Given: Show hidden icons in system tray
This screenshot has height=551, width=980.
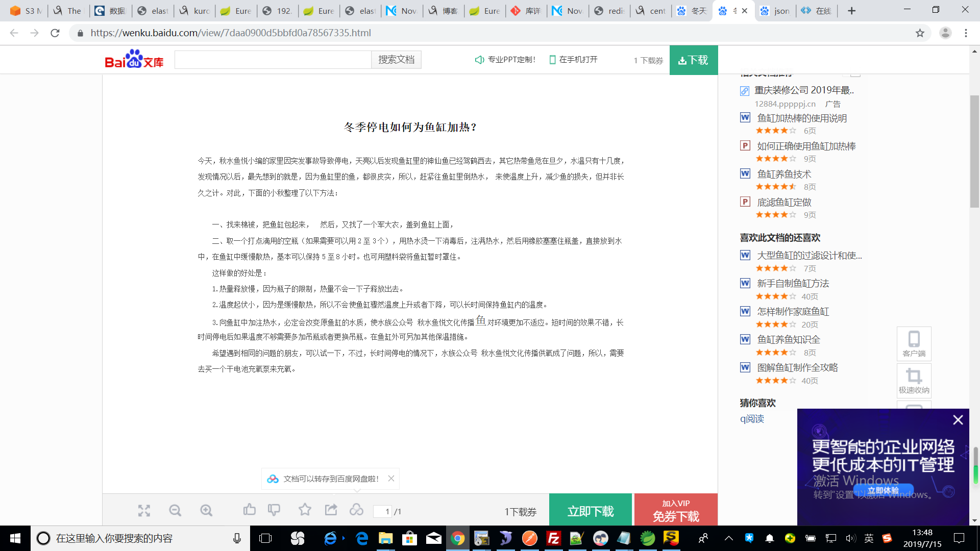Looking at the screenshot, I should (x=728, y=538).
